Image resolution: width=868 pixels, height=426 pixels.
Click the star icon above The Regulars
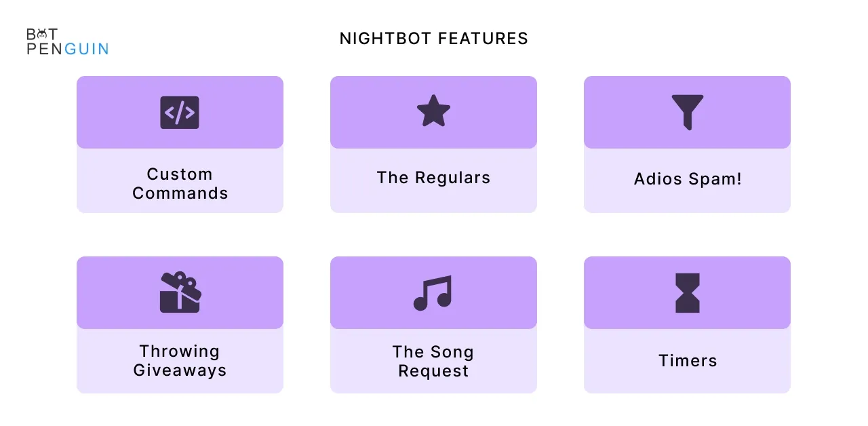(433, 111)
